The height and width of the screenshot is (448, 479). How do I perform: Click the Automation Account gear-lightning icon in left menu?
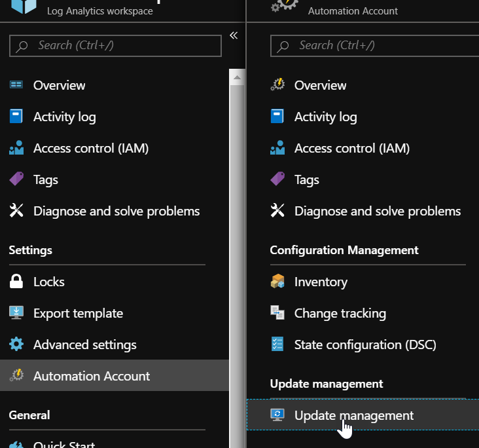point(16,375)
